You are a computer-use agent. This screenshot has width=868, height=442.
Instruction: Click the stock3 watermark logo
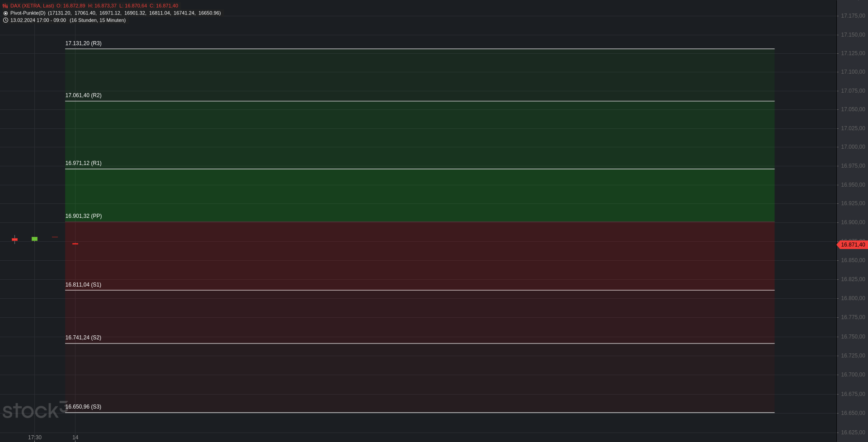(35, 410)
